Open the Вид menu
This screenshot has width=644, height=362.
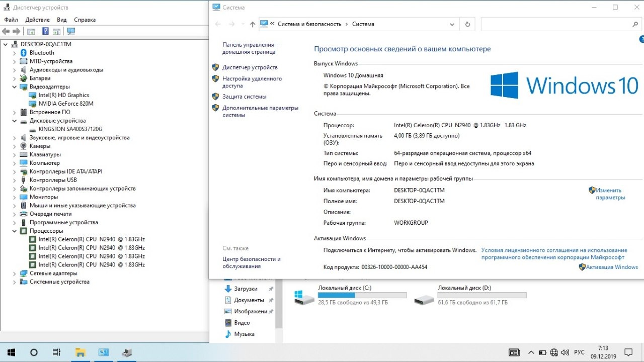pyautogui.click(x=61, y=20)
